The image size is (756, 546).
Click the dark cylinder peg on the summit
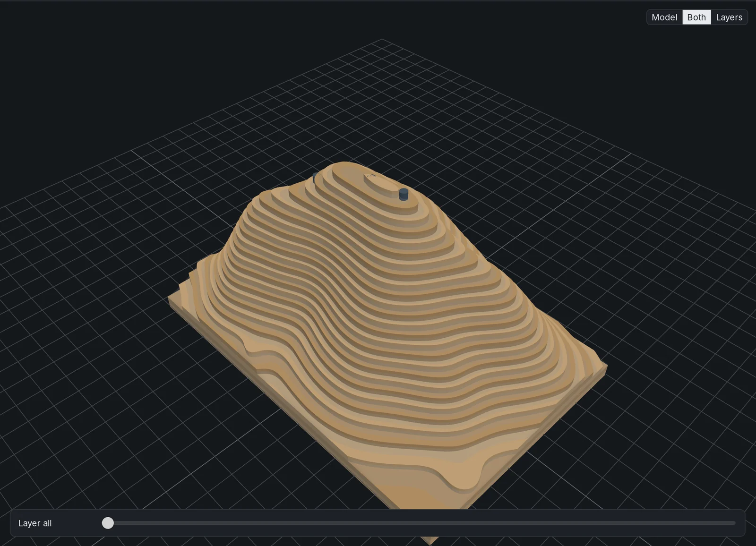404,195
